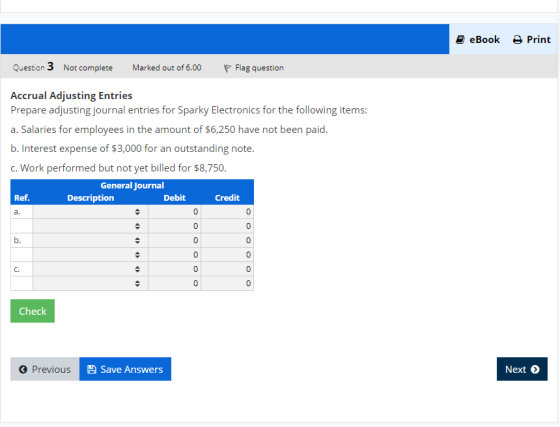This screenshot has height=427, width=560.
Task: Click the Debit field in row b.
Action: [x=175, y=240]
